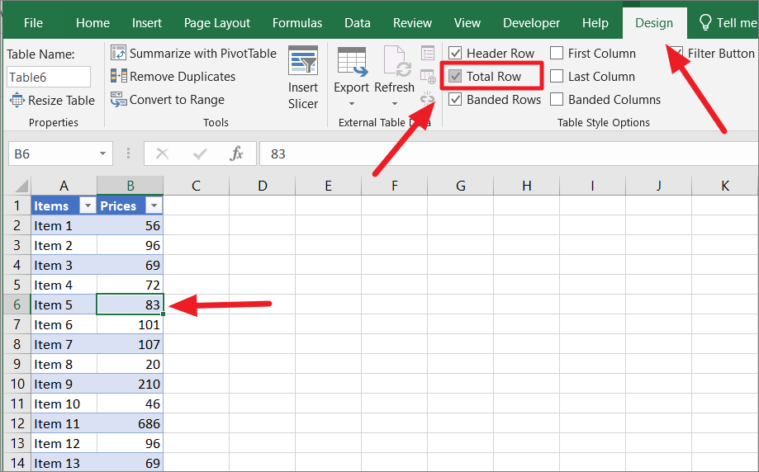The height and width of the screenshot is (472, 759).
Task: Click the Select All corner triangle
Action: pos(21,186)
